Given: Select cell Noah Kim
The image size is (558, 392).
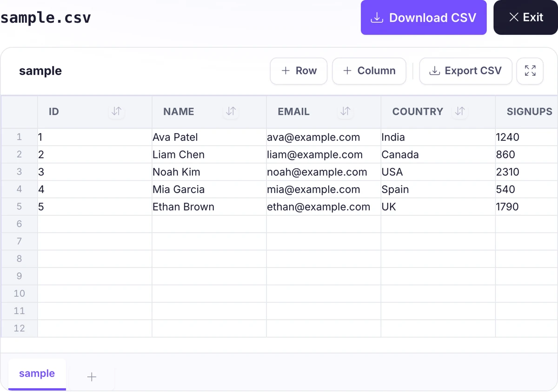Looking at the screenshot, I should (209, 172).
